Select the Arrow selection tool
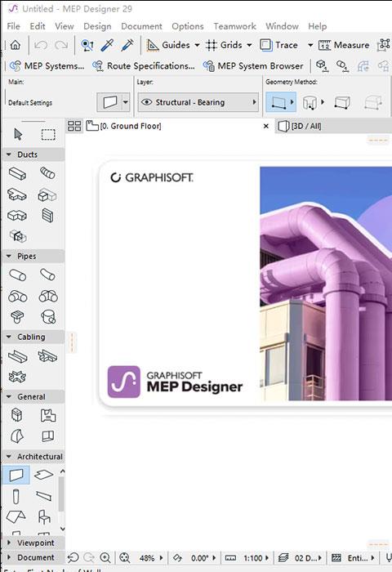 click(x=17, y=134)
